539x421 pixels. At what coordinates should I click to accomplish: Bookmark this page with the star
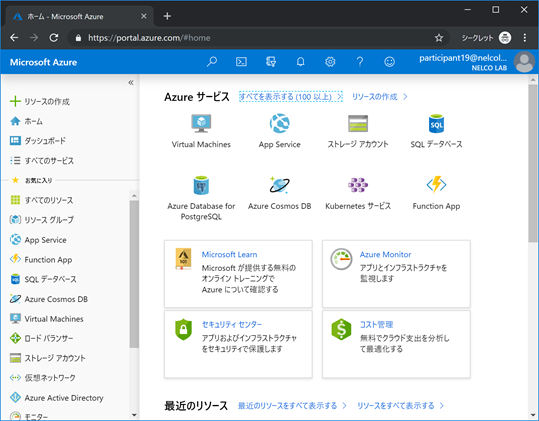point(439,38)
